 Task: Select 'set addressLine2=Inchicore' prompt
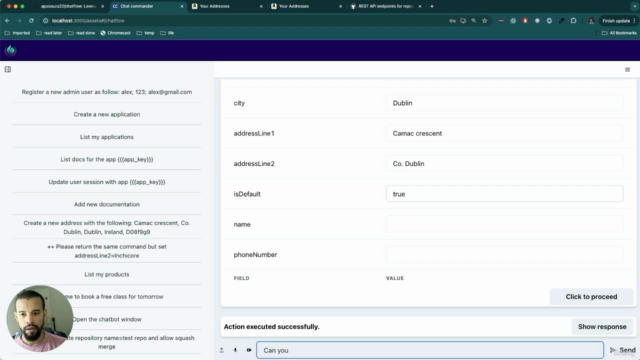(x=107, y=251)
